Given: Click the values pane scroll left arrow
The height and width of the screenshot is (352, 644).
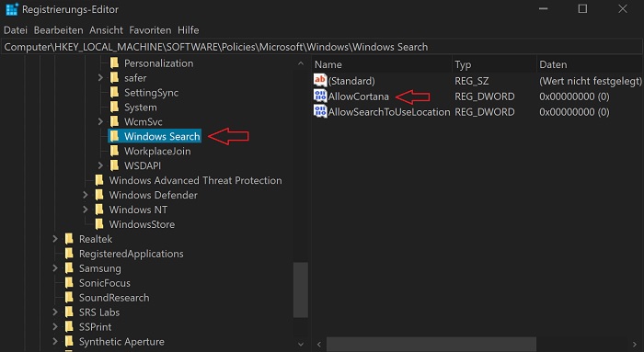Looking at the screenshot, I should pyautogui.click(x=319, y=345).
